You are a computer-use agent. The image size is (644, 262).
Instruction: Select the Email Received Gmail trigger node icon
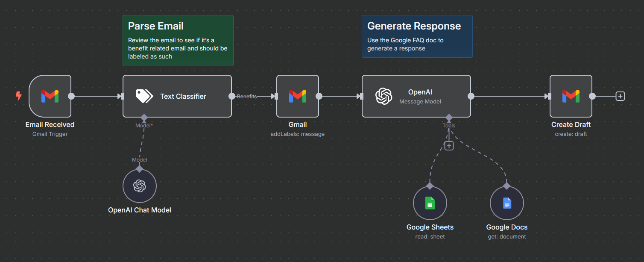coord(50,96)
